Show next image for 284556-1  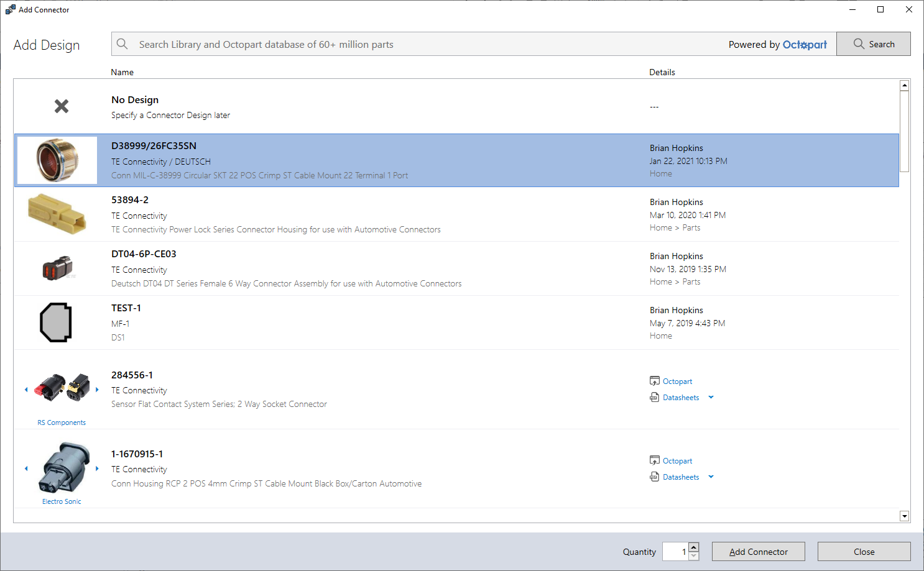[x=97, y=390]
